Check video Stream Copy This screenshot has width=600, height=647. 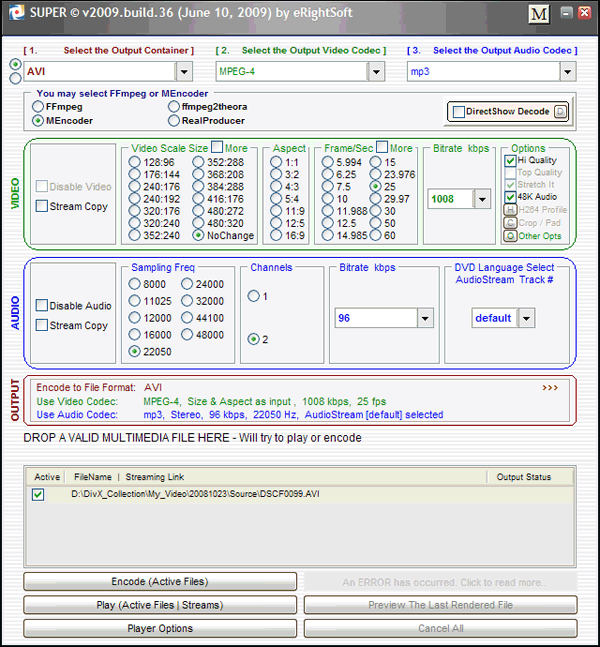point(42,206)
